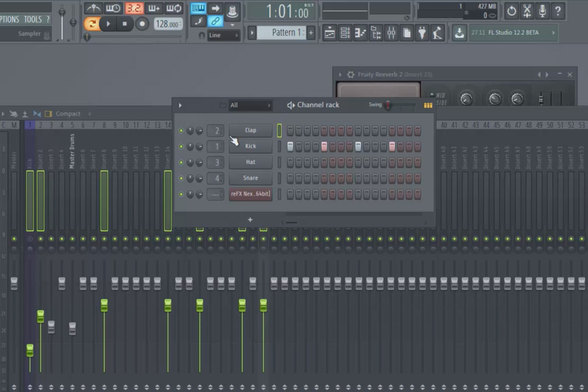Image resolution: width=588 pixels, height=392 pixels.
Task: Mute the Hat channel green light
Action: [181, 163]
